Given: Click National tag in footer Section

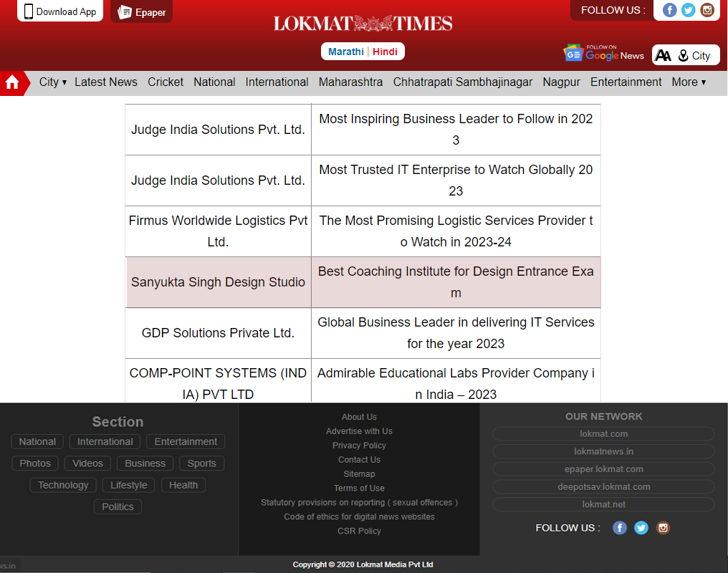Looking at the screenshot, I should point(37,442).
